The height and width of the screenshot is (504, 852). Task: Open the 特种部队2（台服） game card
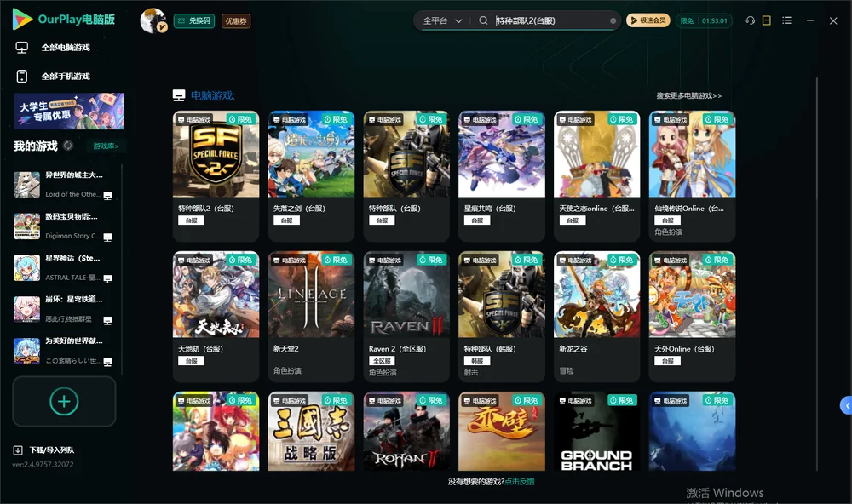[216, 176]
